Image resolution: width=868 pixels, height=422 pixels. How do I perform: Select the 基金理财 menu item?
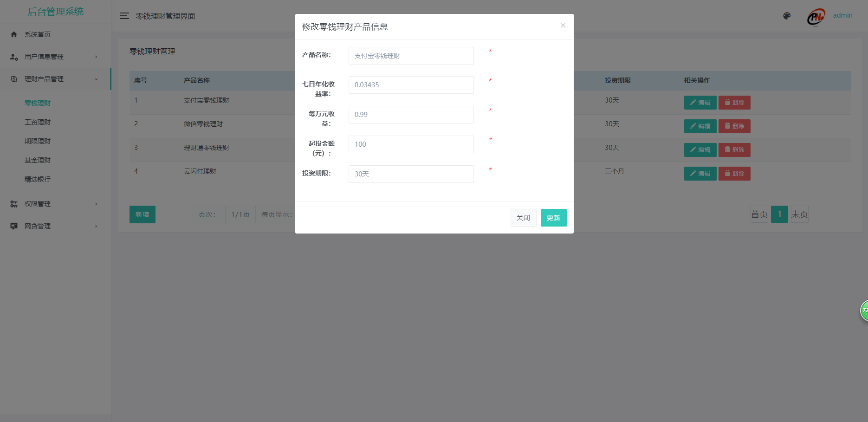point(38,160)
